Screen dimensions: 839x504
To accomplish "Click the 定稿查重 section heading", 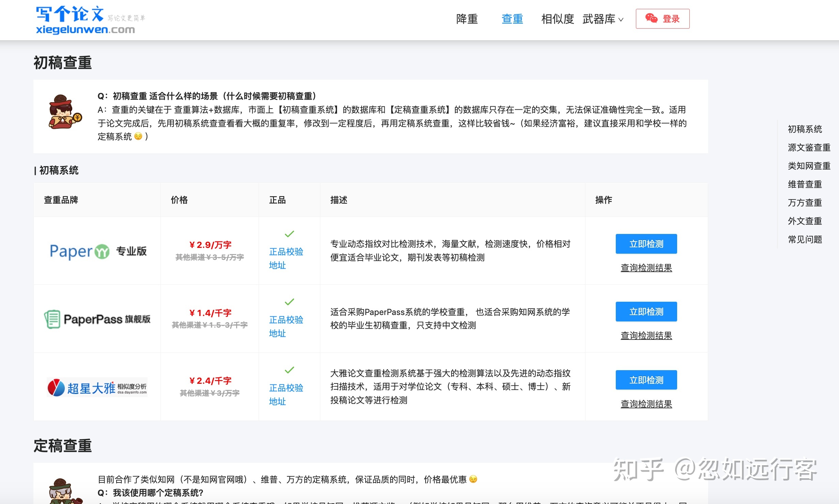I will [x=63, y=446].
